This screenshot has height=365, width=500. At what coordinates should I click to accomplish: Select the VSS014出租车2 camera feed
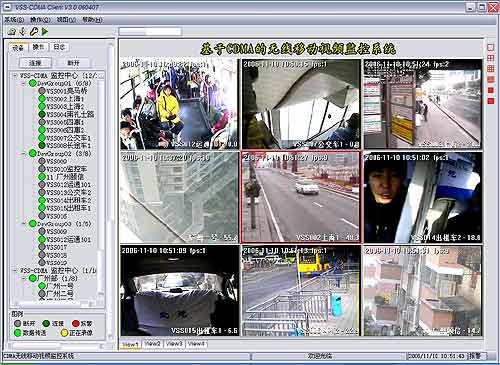coord(423,197)
